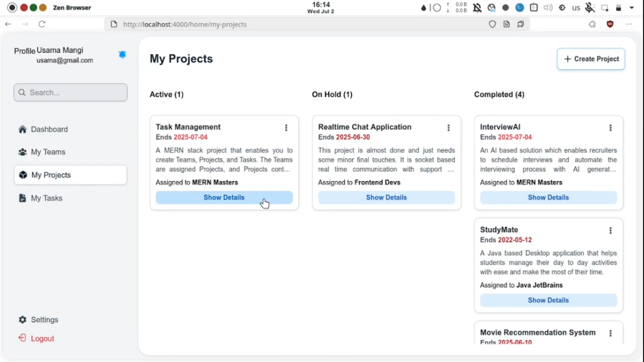Open the InterviewAI card options menu
This screenshot has width=644, height=362.
coord(611,127)
